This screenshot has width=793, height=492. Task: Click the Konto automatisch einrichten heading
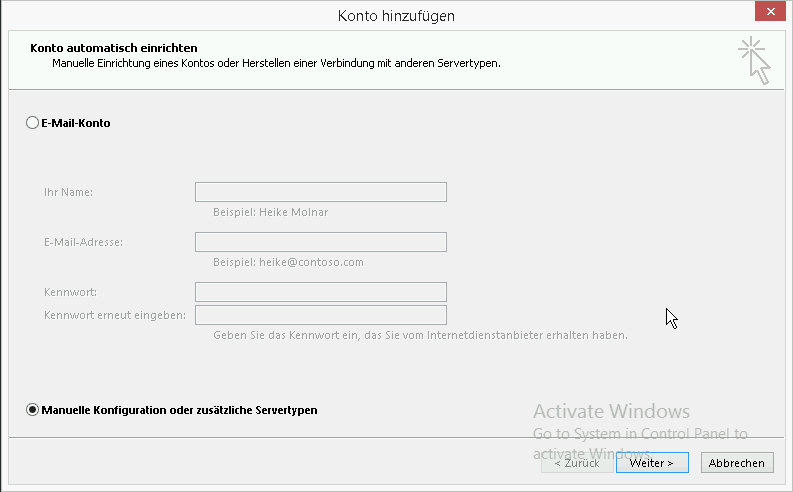point(114,48)
